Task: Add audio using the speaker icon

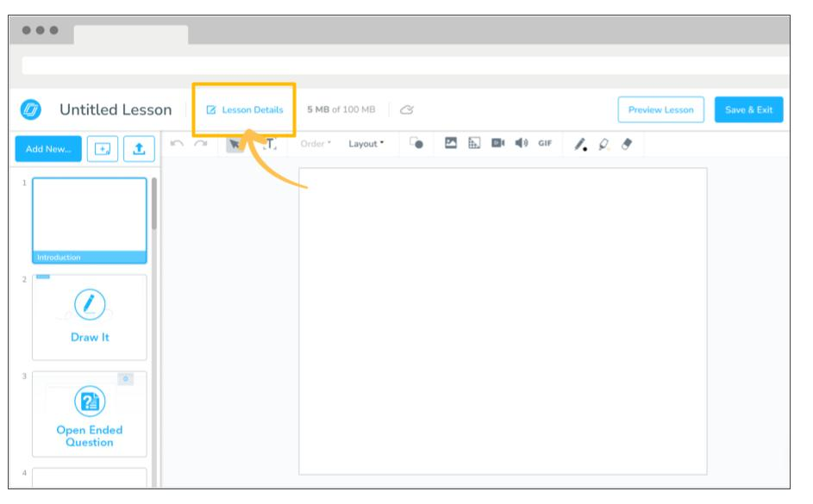Action: click(520, 145)
